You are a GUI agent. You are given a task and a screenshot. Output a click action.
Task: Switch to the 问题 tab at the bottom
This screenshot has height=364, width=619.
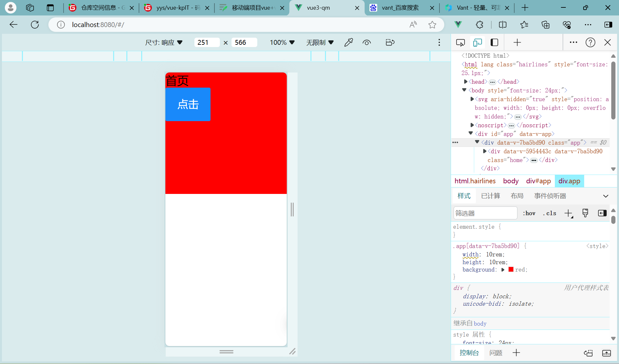click(x=496, y=353)
